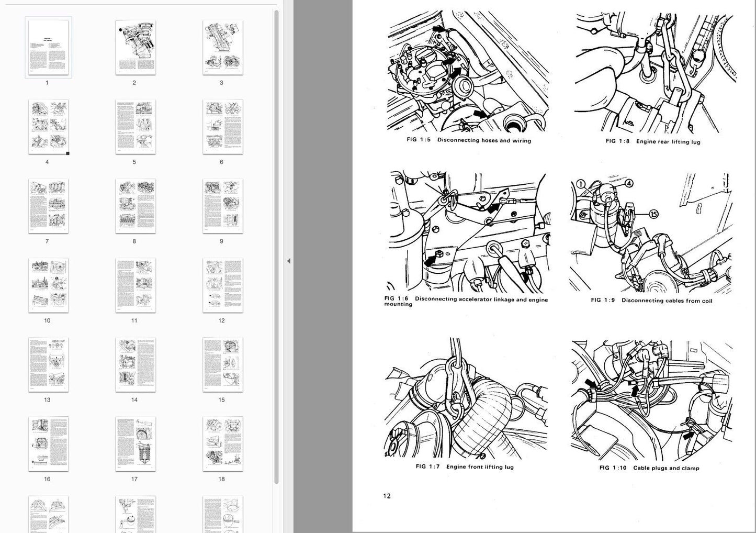756x533 pixels.
Task: Click page 4 thumbnail
Action: pos(48,127)
